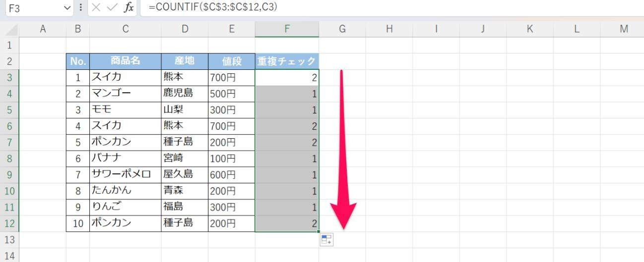Click the 値段 header cell
The height and width of the screenshot is (262, 644).
pyautogui.click(x=232, y=61)
